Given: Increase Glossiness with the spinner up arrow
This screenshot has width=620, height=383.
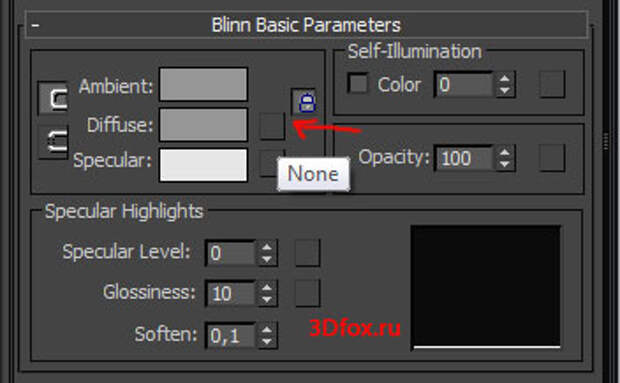Looking at the screenshot, I should [267, 287].
